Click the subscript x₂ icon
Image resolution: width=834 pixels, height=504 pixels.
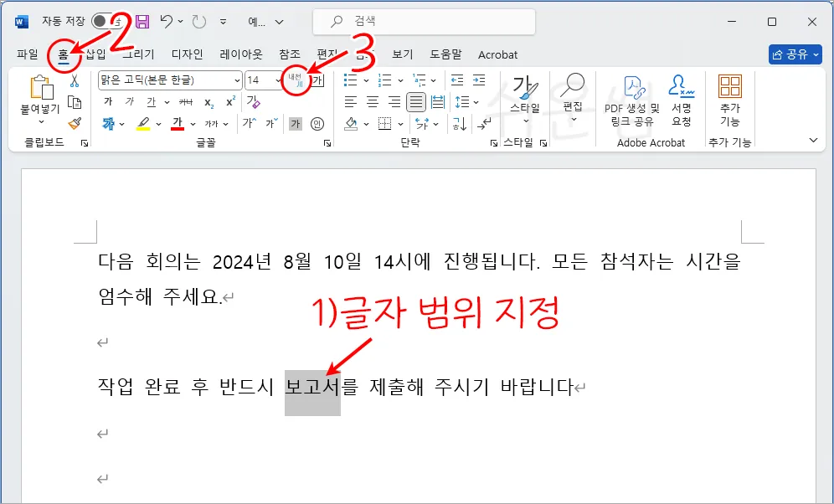(x=208, y=104)
